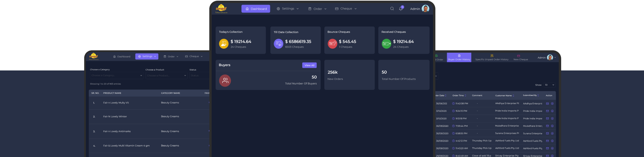Click the Buyers people icon
The width and height of the screenshot is (644, 157).
point(225,81)
